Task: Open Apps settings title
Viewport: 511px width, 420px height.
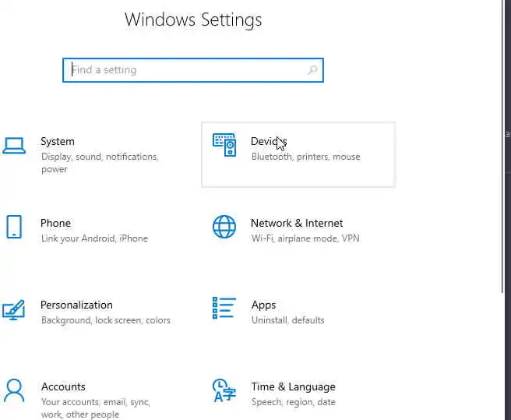Action: (263, 305)
